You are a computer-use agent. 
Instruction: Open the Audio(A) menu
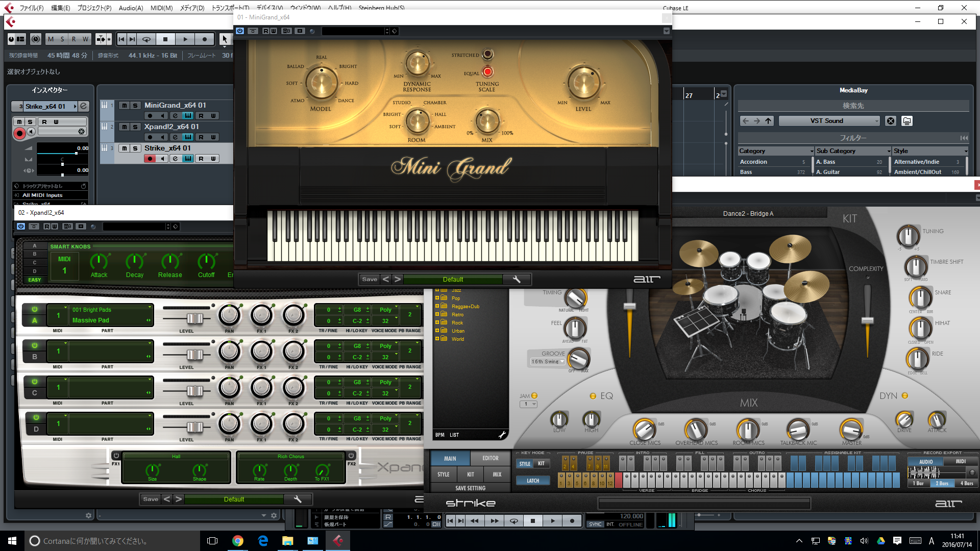(131, 8)
